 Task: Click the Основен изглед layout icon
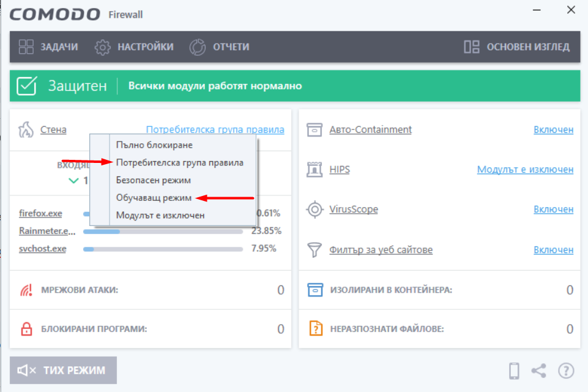(472, 47)
